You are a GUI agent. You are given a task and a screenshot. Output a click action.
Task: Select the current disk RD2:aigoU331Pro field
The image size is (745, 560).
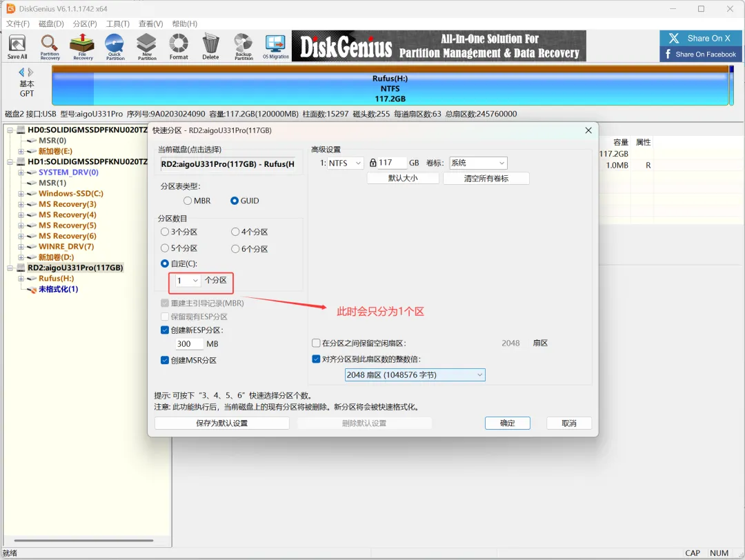pos(228,164)
